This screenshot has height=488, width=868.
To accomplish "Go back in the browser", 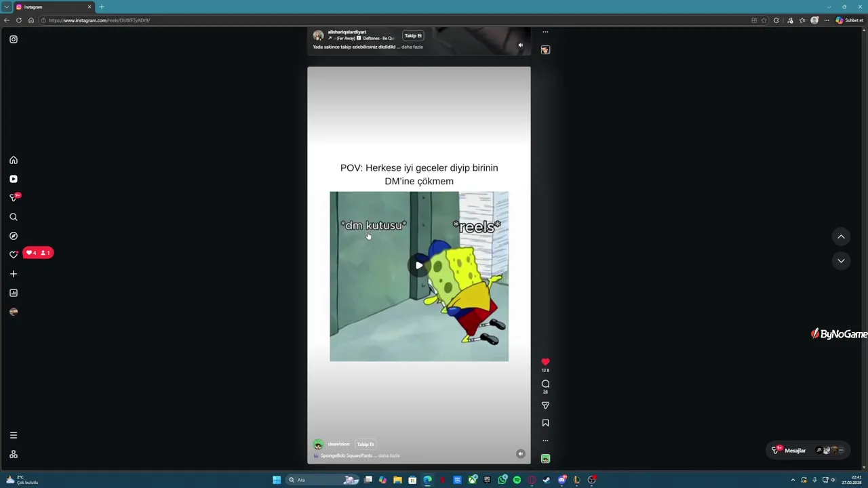I will click(x=7, y=20).
